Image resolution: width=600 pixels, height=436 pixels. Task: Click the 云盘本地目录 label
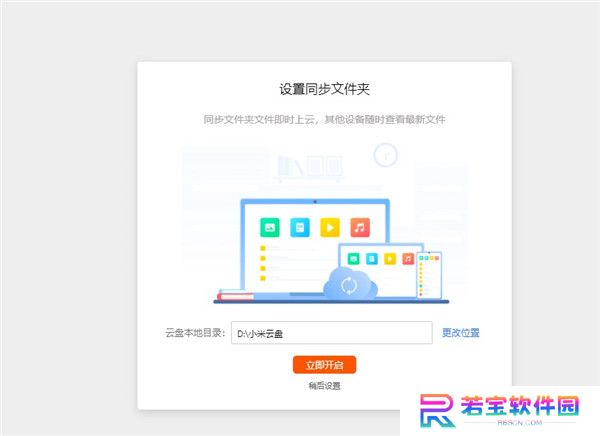click(x=195, y=333)
